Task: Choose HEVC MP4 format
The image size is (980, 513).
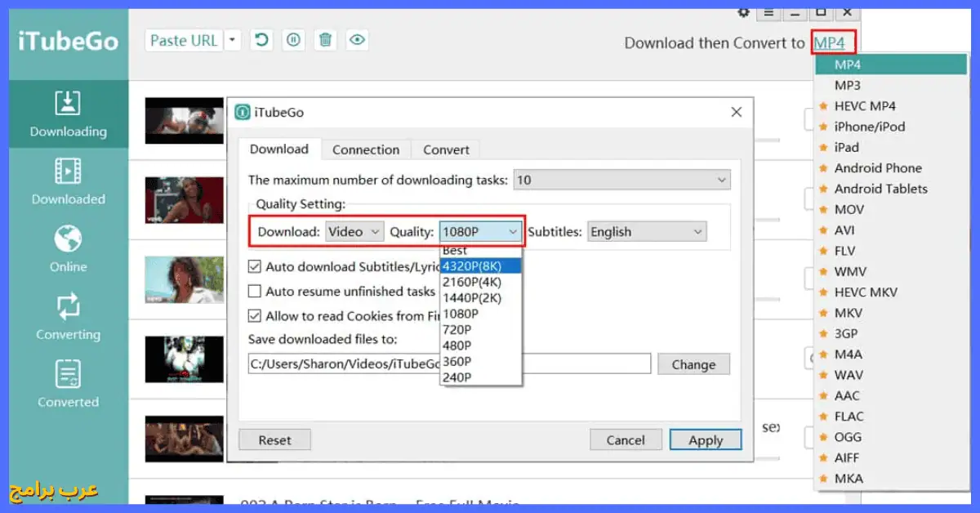Action: [890, 106]
